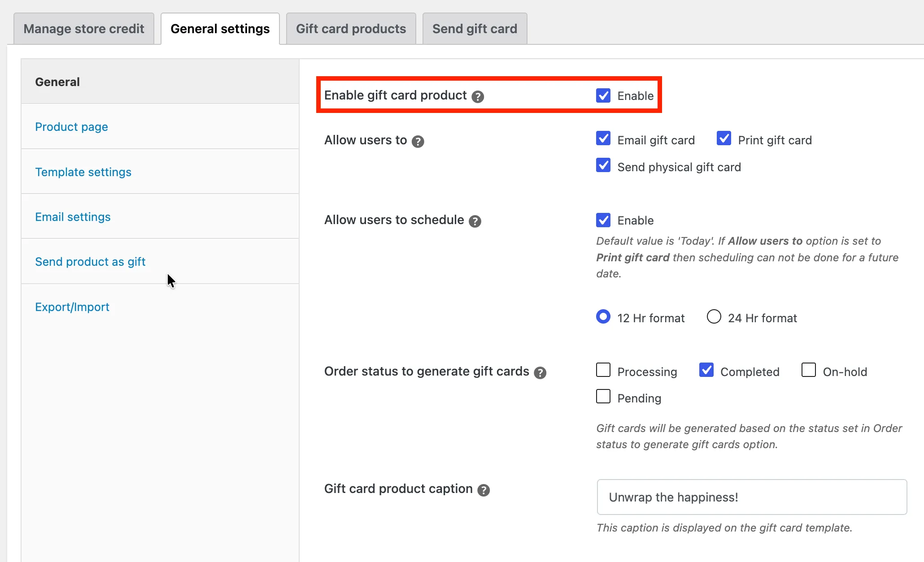Check the On-hold order status
The image size is (924, 562).
tap(809, 370)
